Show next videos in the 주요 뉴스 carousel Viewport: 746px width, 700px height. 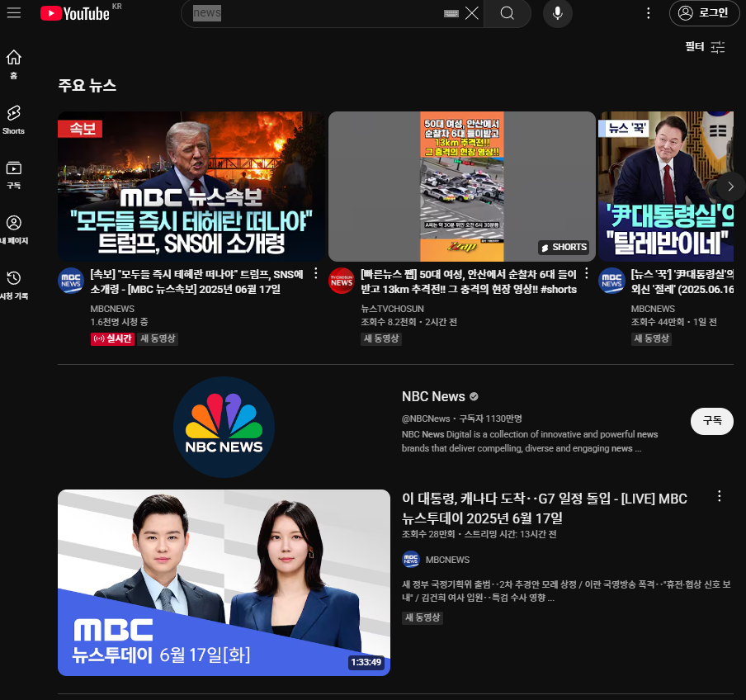tap(731, 187)
